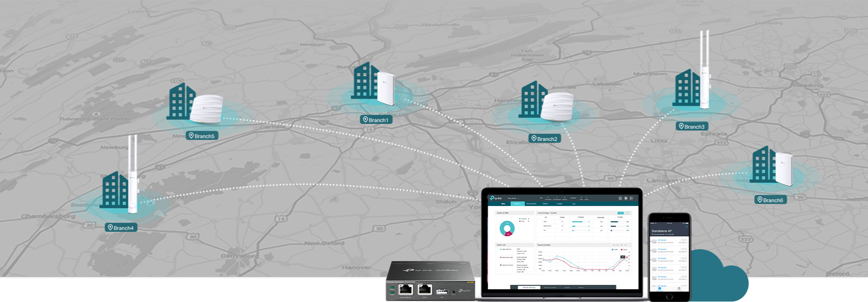Click the Branch4 building icon
868x302 pixels.
point(115,190)
